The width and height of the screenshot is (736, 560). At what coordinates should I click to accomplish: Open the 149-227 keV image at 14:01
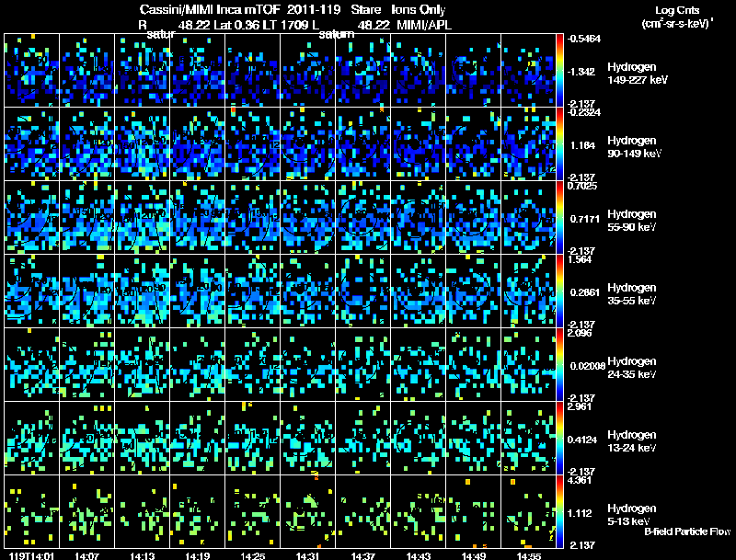(x=32, y=71)
